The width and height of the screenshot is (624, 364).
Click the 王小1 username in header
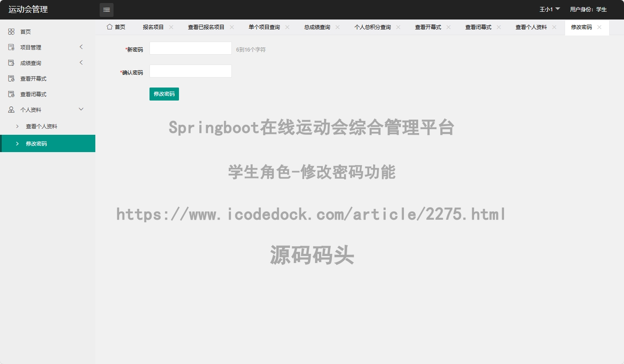coord(546,9)
